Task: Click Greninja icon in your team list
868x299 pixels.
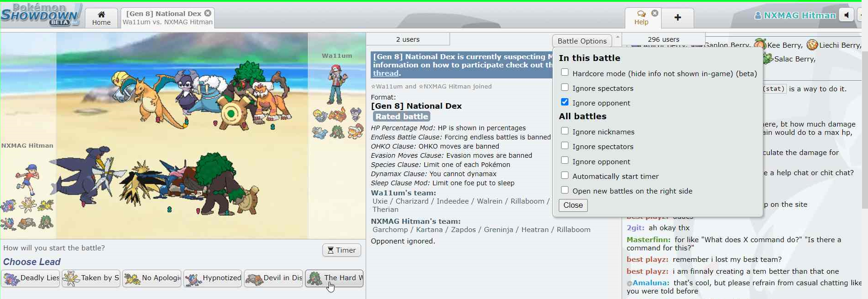Action: 9,223
